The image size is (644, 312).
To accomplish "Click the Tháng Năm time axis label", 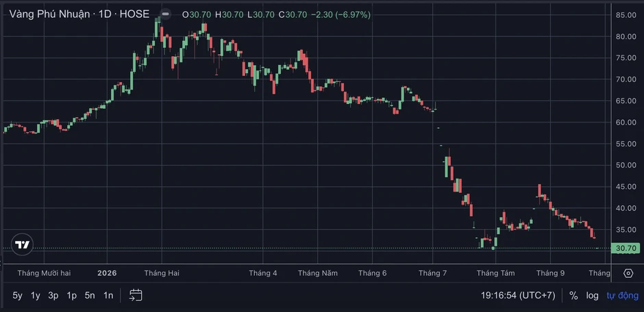I will (318, 273).
